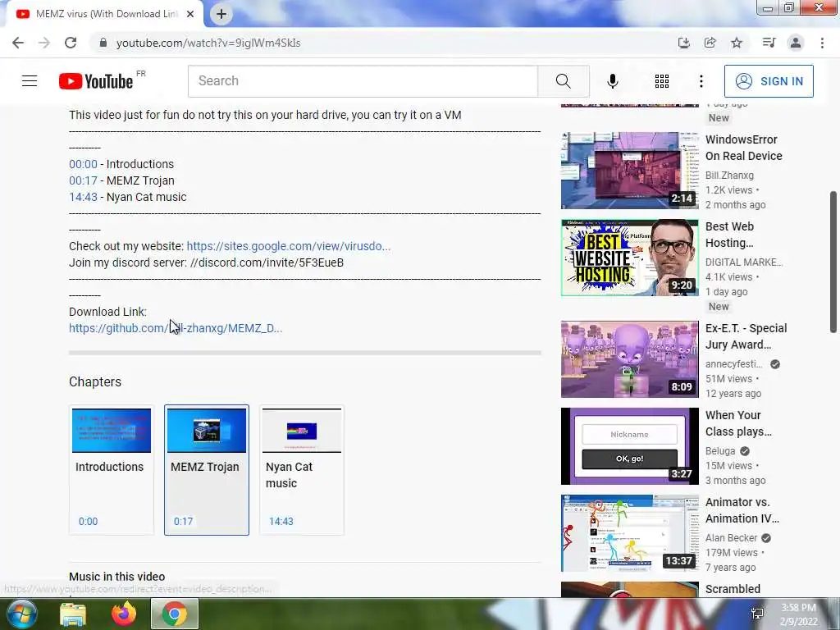Viewport: 840px width, 630px height.
Task: Open the Chrome three-dot menu
Action: pos(822,43)
